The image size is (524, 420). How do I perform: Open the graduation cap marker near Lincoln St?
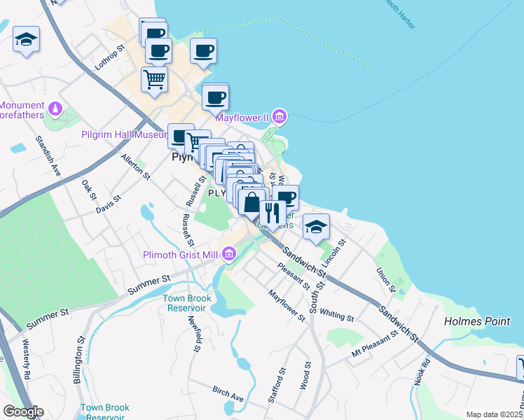click(316, 227)
